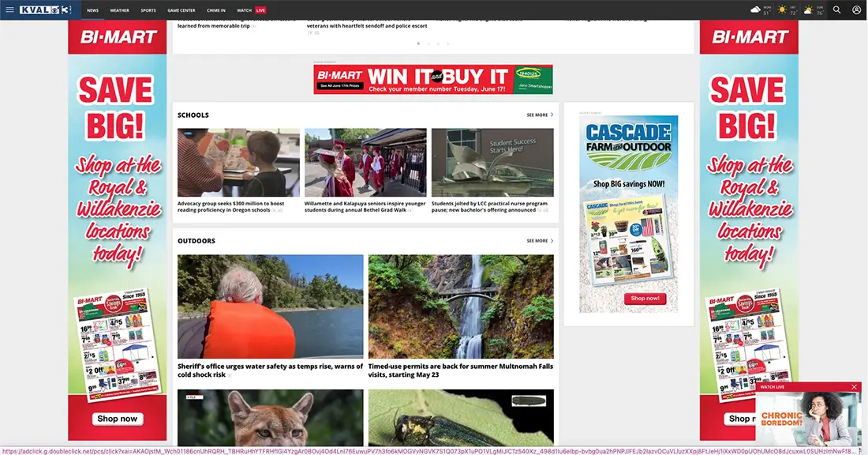Click Sunday's partly cloudy forecast icon
The image size is (868, 455).
click(809, 10)
